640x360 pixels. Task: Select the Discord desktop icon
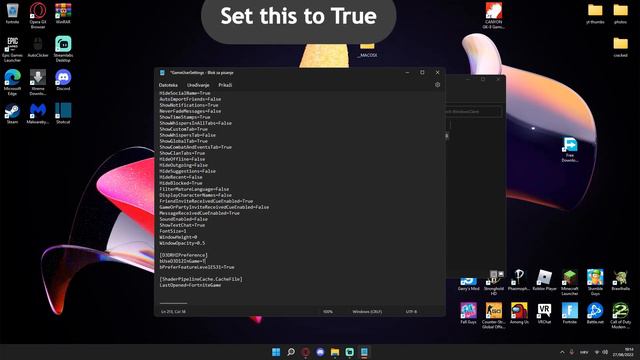click(63, 80)
